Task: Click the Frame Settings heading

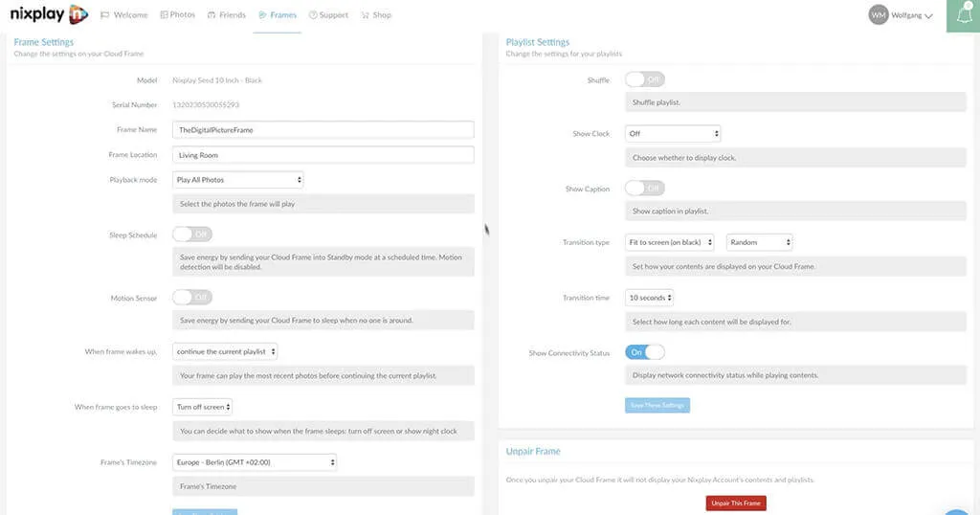Action: pyautogui.click(x=44, y=42)
